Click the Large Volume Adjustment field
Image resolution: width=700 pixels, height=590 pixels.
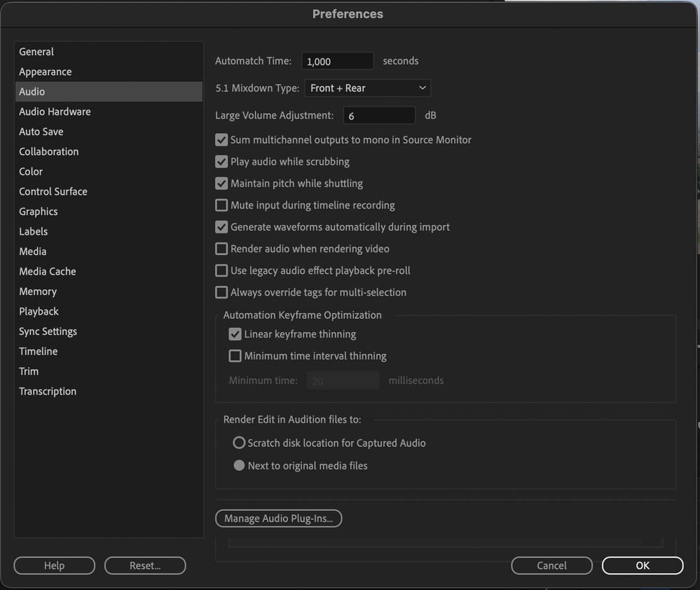379,116
